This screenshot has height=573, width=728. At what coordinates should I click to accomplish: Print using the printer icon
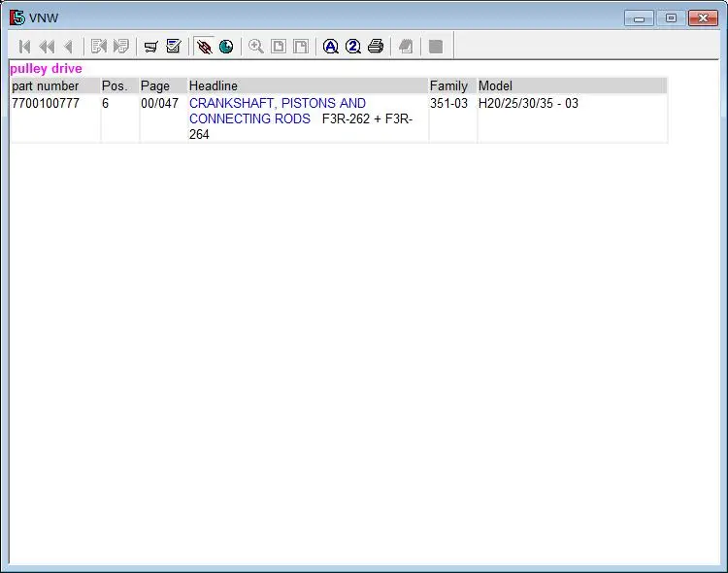pos(376,47)
